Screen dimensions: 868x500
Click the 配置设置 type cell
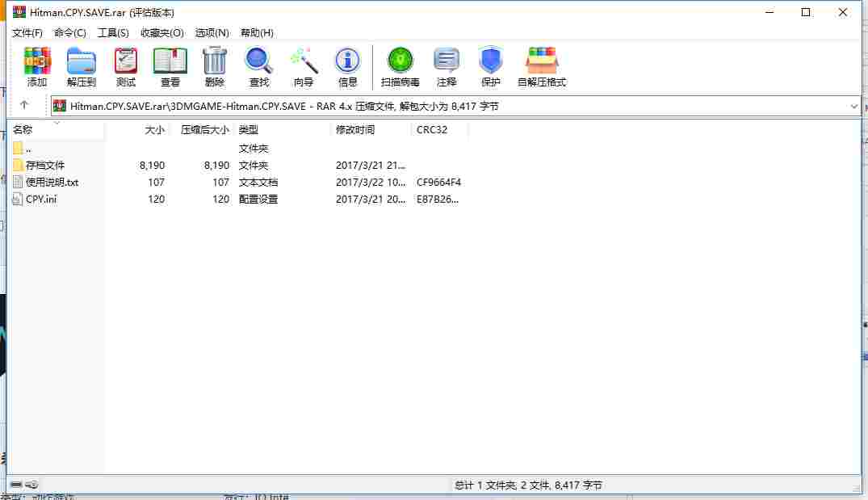(258, 199)
